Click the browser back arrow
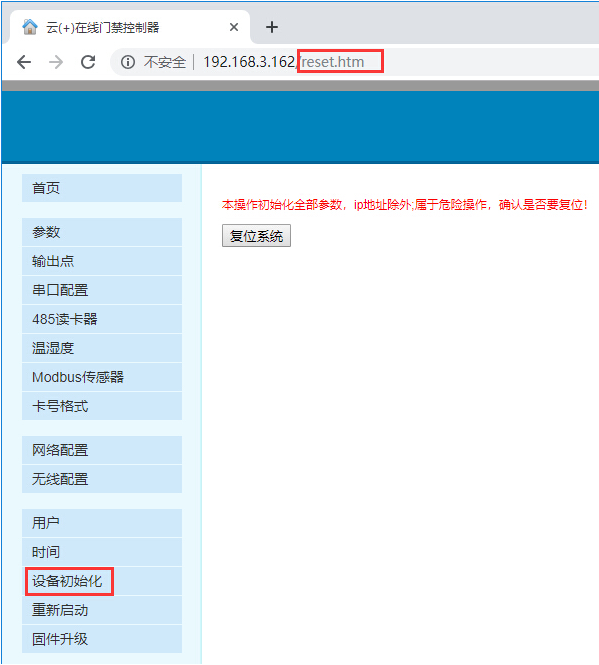This screenshot has width=599, height=665. point(24,62)
